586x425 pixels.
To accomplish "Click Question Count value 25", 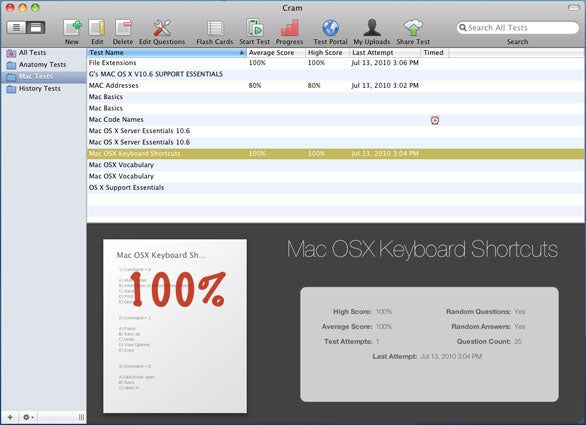I will coord(517,341).
